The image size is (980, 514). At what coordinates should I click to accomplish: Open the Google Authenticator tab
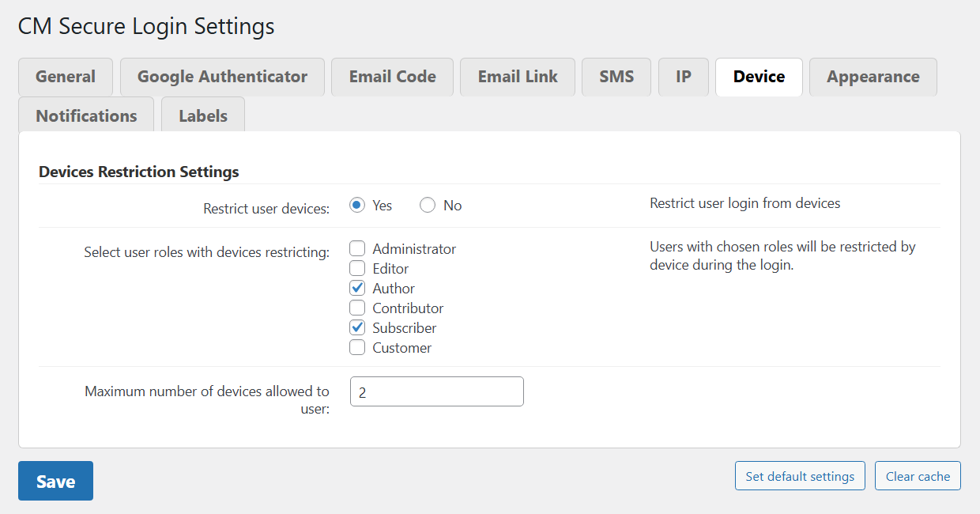point(222,77)
